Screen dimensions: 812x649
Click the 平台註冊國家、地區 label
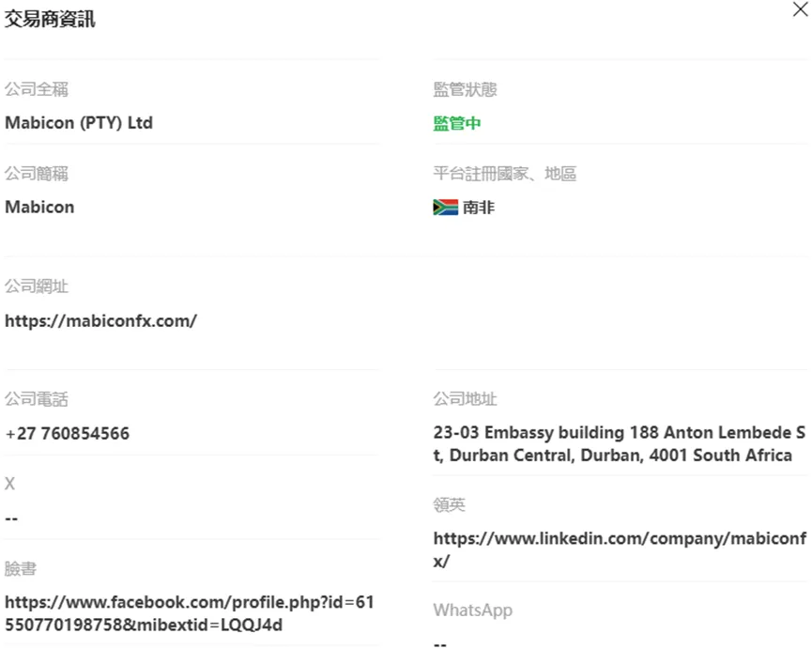pyautogui.click(x=505, y=174)
